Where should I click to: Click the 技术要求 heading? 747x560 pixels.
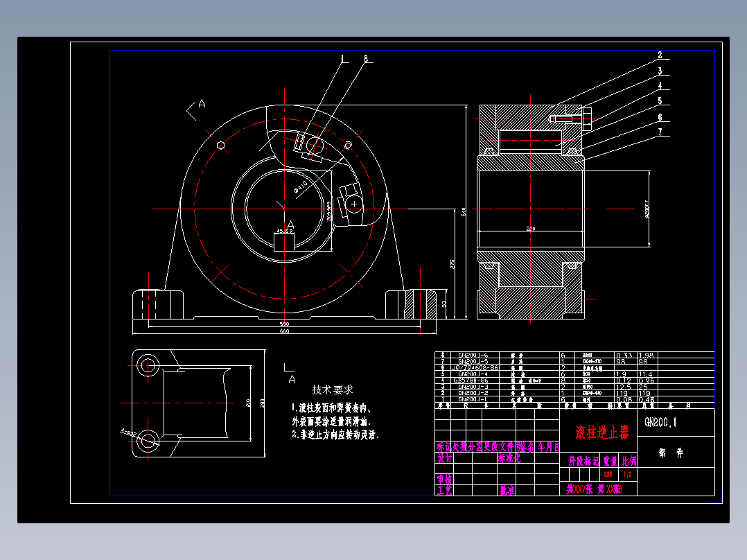(333, 390)
